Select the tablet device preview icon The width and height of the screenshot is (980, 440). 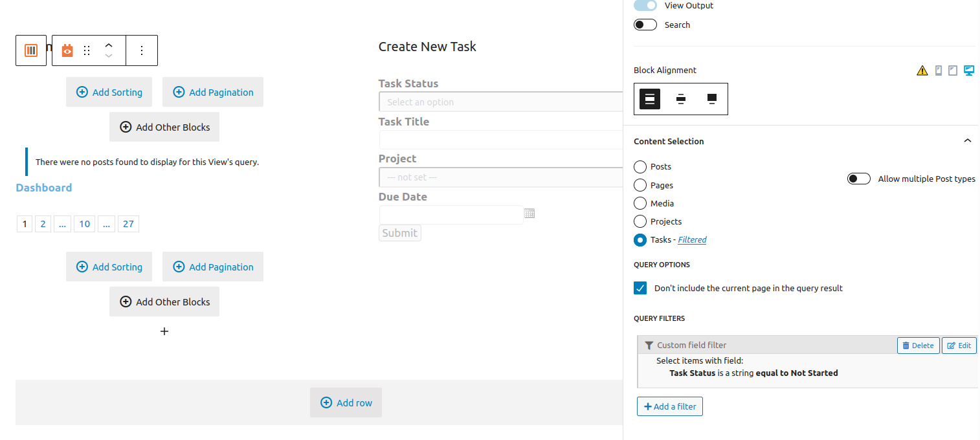(x=953, y=71)
